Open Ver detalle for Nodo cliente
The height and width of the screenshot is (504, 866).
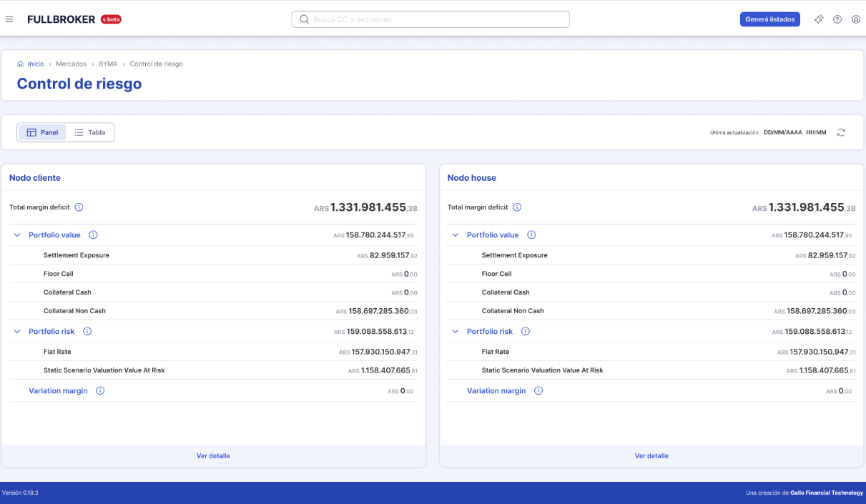point(213,456)
